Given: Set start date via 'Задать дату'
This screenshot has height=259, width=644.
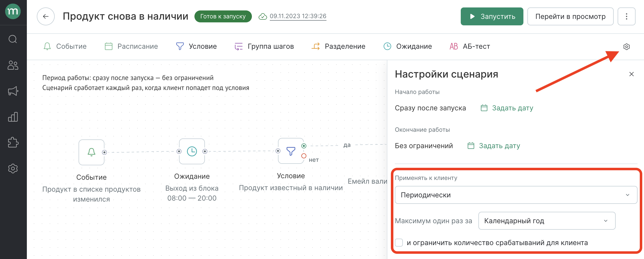Looking at the screenshot, I should pos(507,108).
